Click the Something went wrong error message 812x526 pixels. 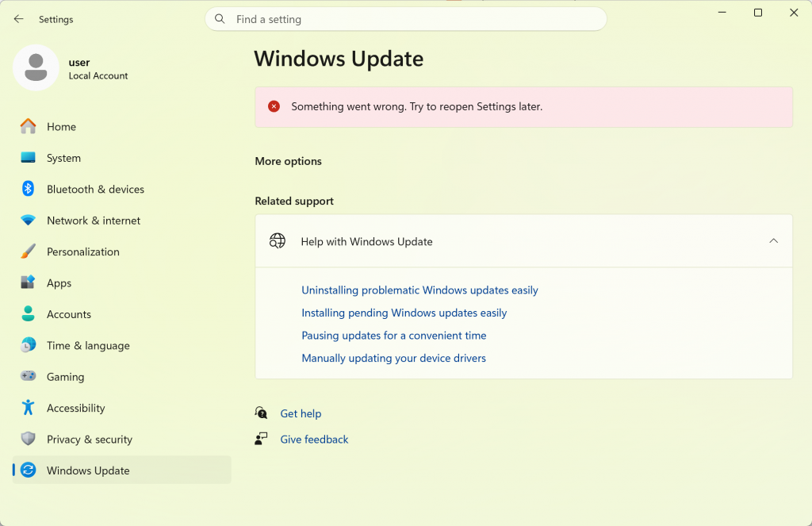pyautogui.click(x=416, y=106)
